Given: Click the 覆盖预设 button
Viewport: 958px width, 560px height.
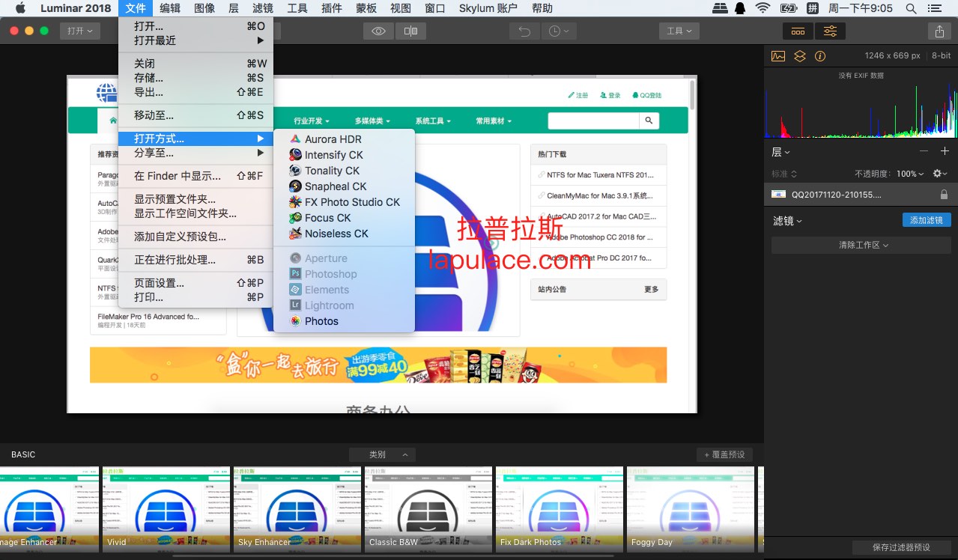Looking at the screenshot, I should click(x=724, y=454).
